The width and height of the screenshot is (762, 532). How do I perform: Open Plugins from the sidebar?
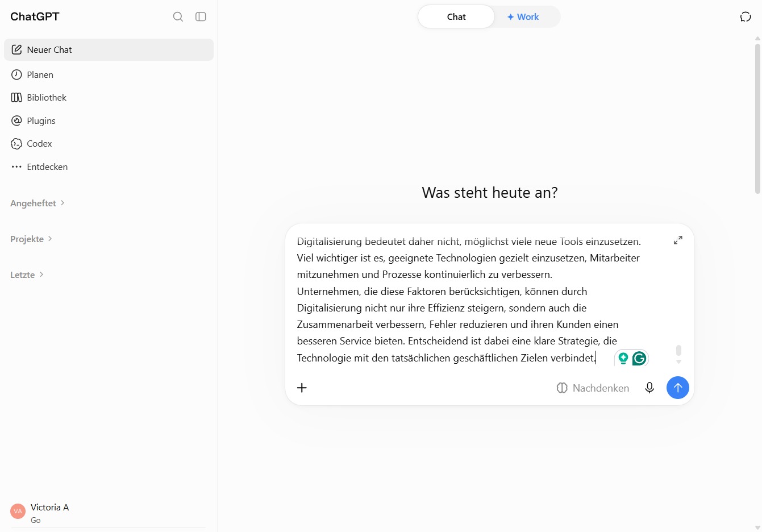[109, 120]
